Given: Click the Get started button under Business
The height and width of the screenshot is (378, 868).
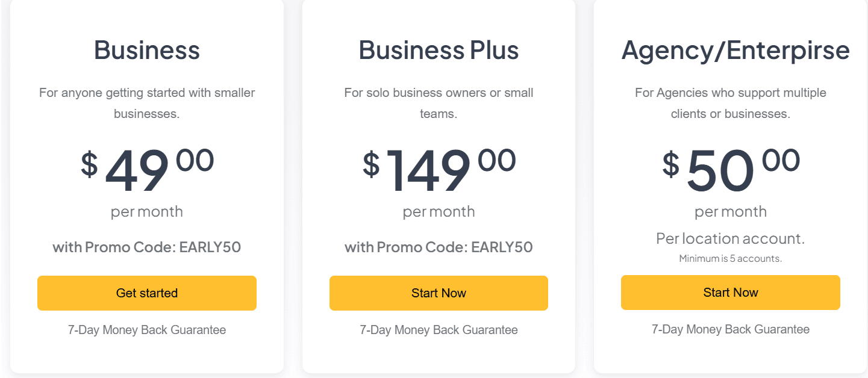Looking at the screenshot, I should pyautogui.click(x=146, y=293).
